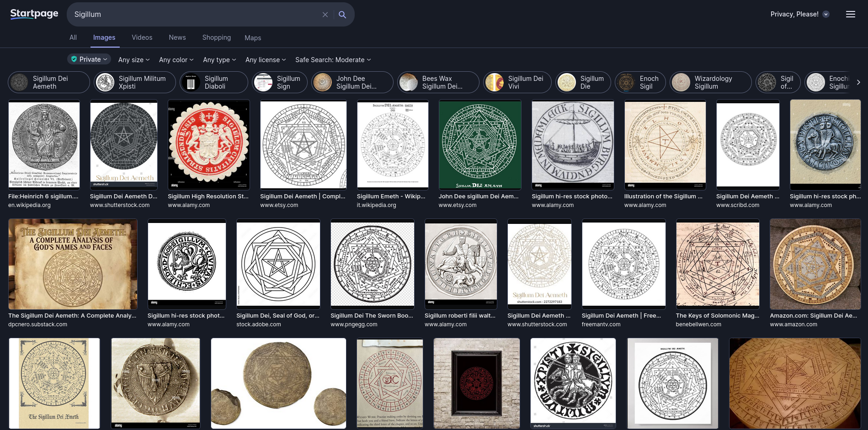
Task: Open the eagle wax seal alamy image
Action: [x=155, y=383]
